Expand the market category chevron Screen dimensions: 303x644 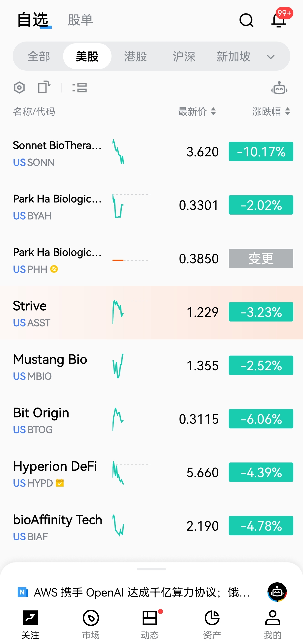pyautogui.click(x=270, y=57)
